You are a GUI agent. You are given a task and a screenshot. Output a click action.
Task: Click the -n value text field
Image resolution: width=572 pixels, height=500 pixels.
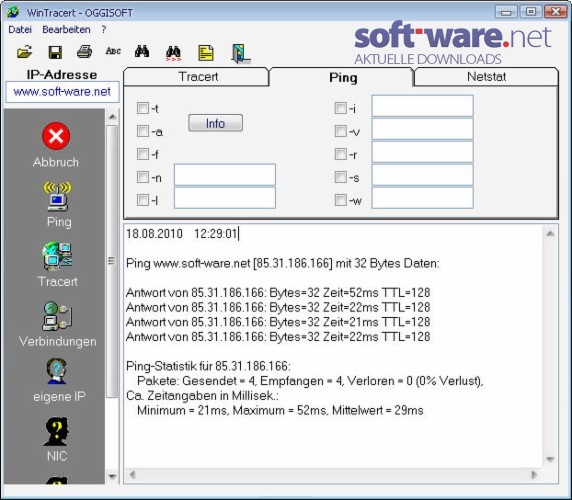(225, 175)
